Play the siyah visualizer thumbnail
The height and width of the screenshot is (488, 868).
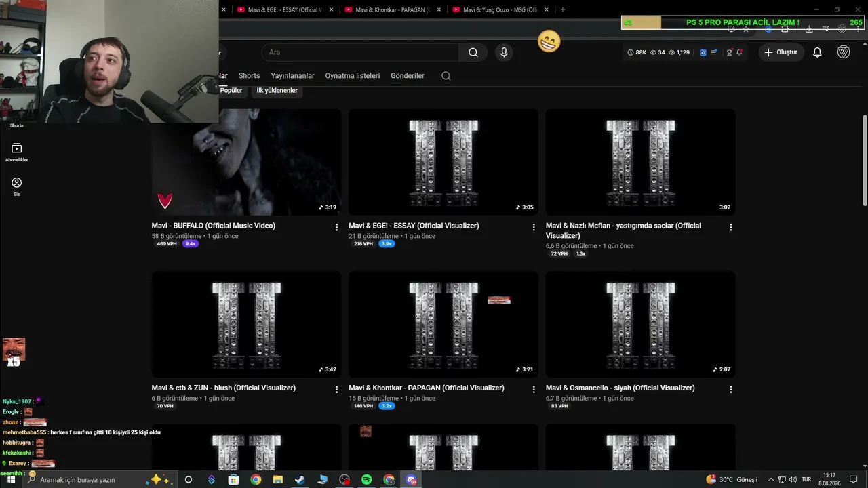tap(641, 325)
